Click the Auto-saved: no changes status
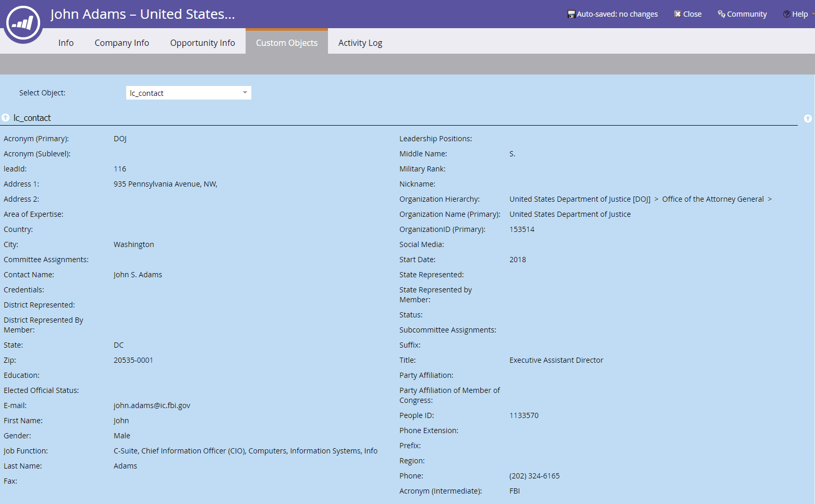Viewport: 815px width, 504px height. (x=617, y=14)
